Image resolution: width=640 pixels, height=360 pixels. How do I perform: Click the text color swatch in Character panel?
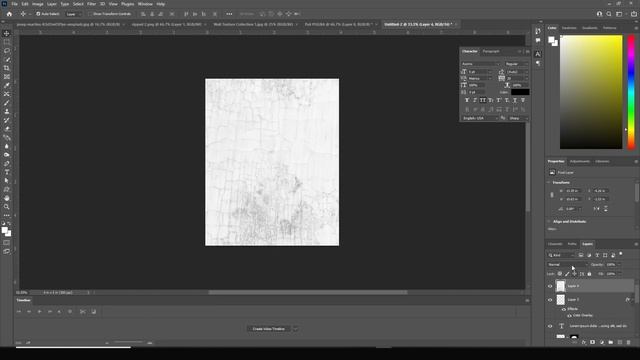click(x=520, y=92)
